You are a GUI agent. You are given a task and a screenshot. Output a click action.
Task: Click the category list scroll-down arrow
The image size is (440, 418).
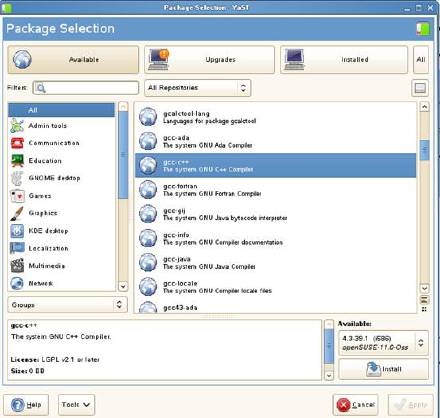pos(123,286)
